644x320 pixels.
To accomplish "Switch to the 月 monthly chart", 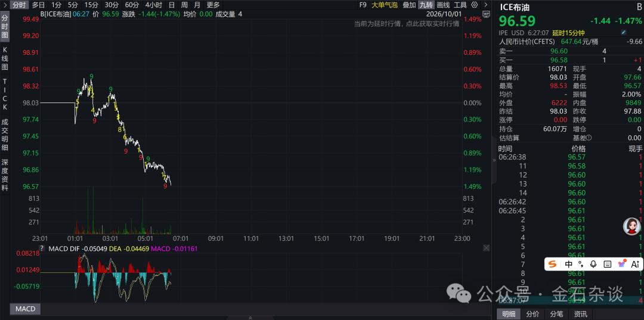I will [197, 5].
